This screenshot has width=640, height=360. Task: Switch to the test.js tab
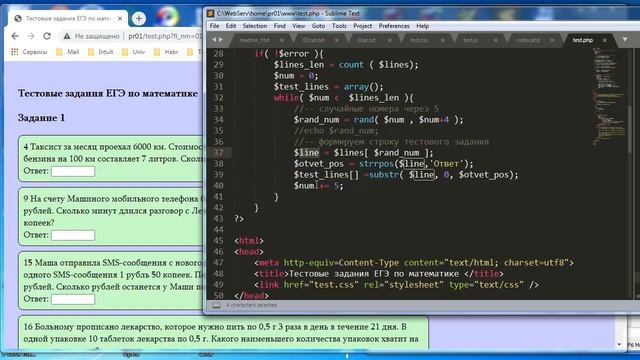point(470,40)
